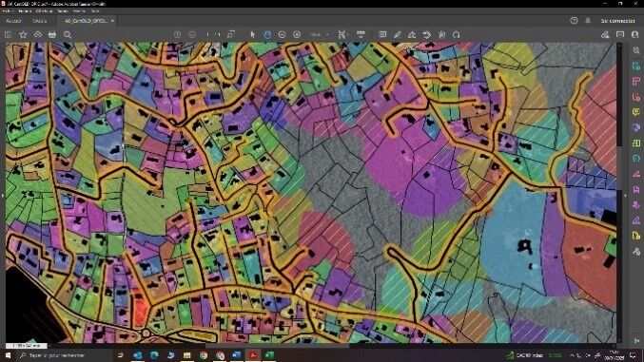
Task: Open the green Organize pages tool
Action: tap(636, 143)
